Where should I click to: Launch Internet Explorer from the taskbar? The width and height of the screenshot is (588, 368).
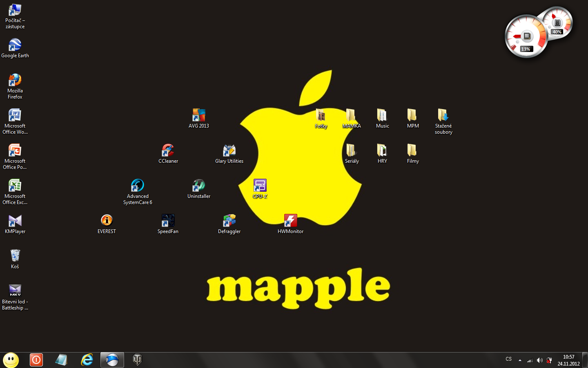coord(87,360)
